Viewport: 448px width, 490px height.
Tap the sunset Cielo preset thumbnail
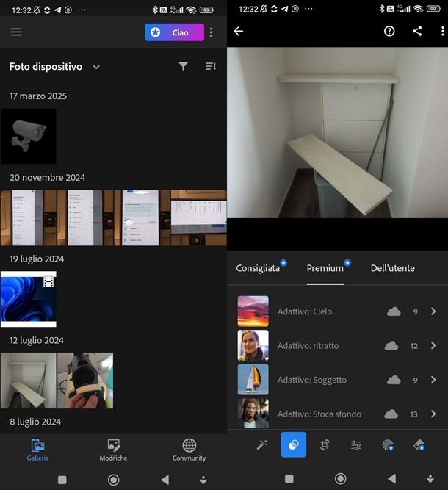[x=253, y=311]
